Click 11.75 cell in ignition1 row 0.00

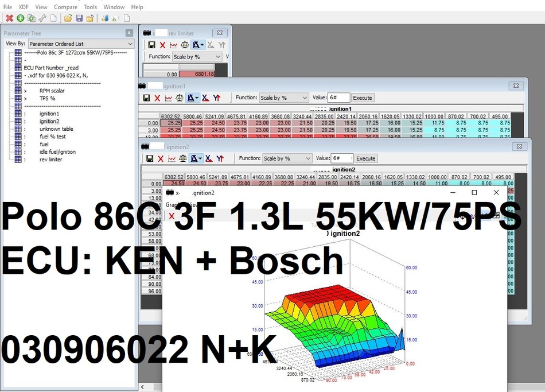(x=434, y=123)
